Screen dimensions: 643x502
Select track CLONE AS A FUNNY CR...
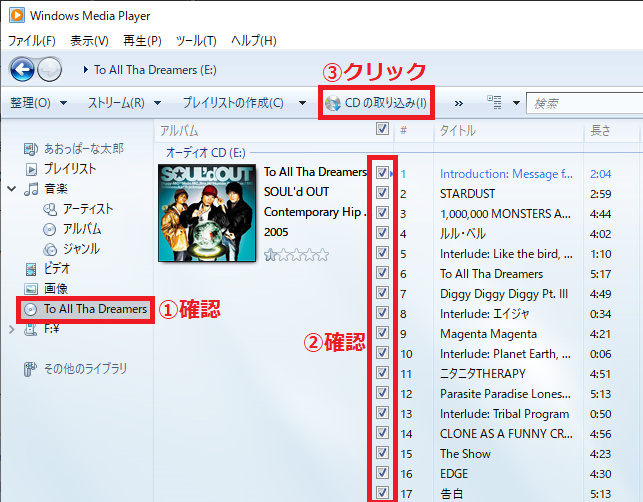point(506,434)
